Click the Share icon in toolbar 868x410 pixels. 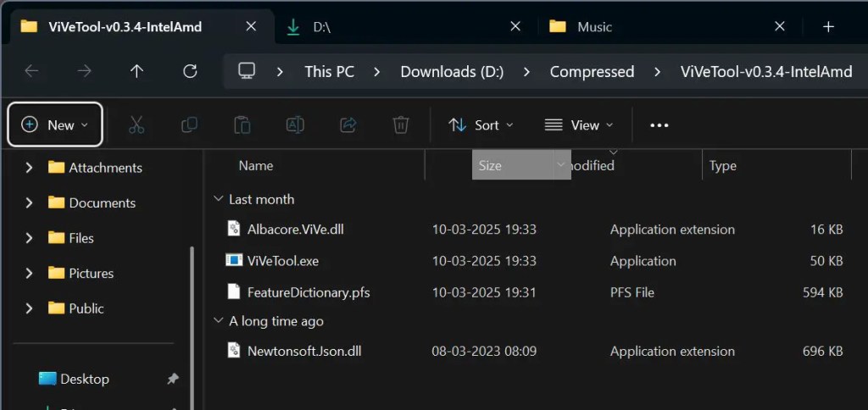[x=348, y=125]
